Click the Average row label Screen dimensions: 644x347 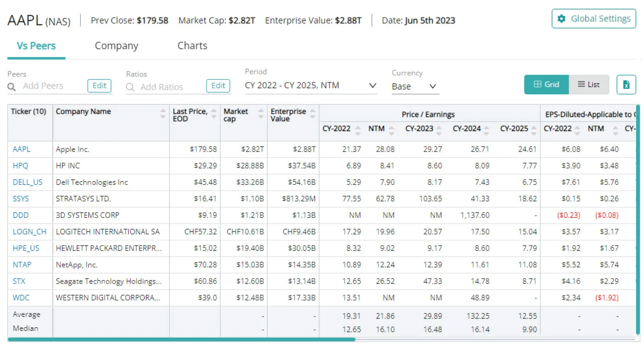click(27, 315)
